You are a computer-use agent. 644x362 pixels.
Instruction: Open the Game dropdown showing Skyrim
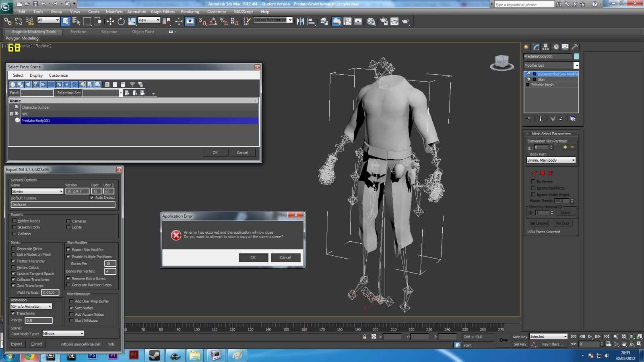(x=37, y=191)
